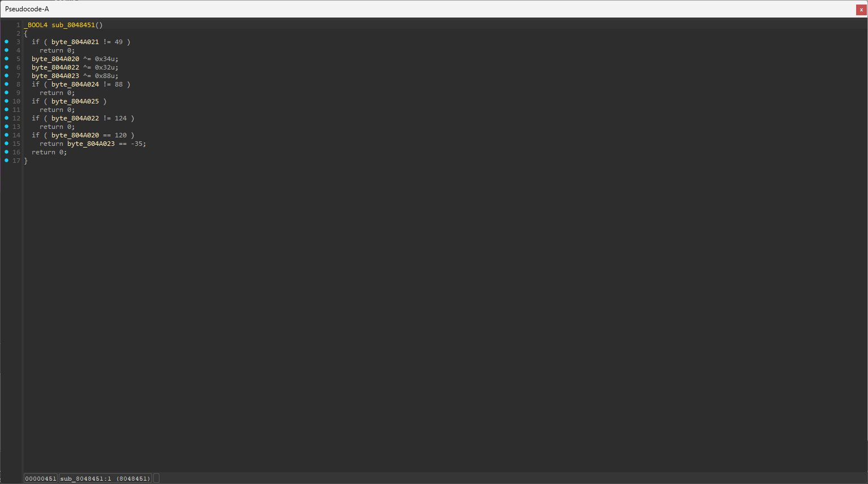Toggle the breakpoint dot beside line 5
This screenshot has width=868, height=484.
(x=7, y=59)
